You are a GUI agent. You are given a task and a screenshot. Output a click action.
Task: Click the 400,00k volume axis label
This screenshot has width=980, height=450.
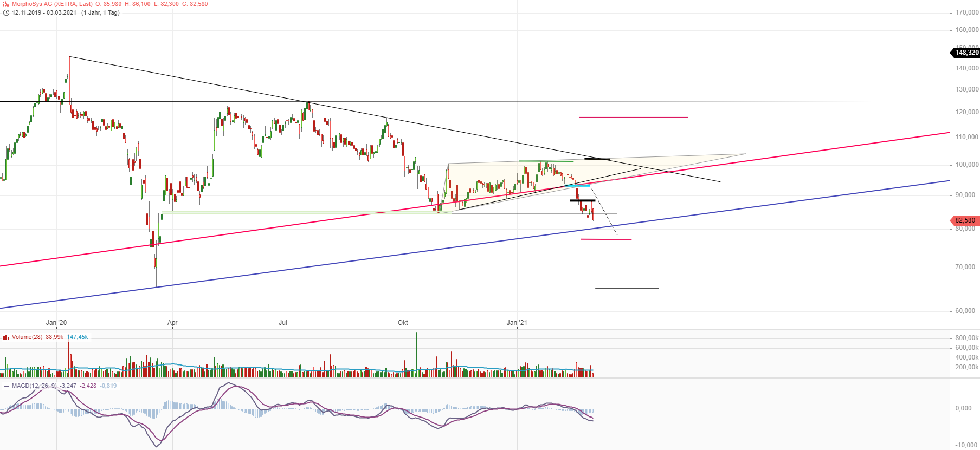967,357
